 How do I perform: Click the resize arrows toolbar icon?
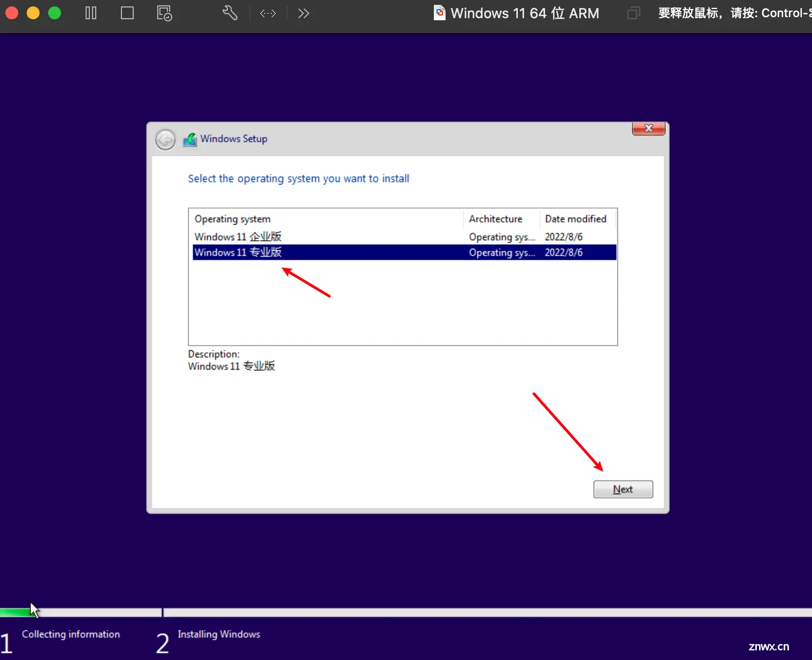pos(268,13)
